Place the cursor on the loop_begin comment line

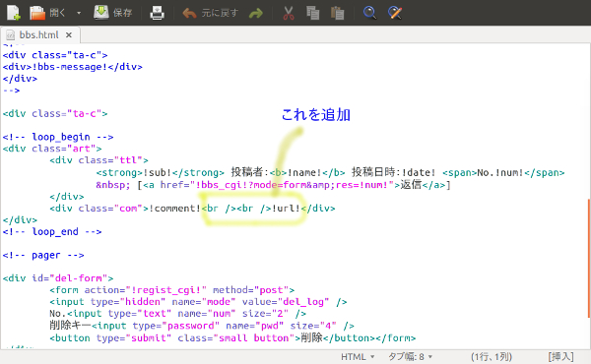point(58,137)
